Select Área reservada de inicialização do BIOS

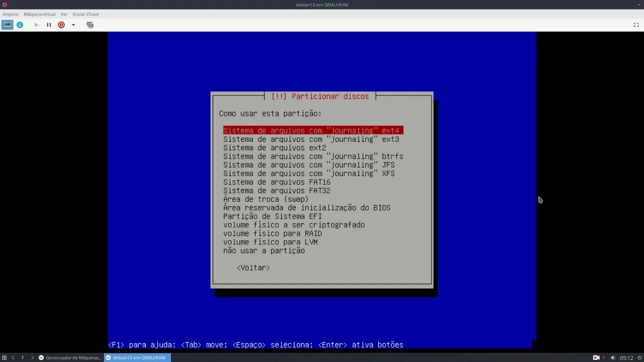(x=307, y=208)
